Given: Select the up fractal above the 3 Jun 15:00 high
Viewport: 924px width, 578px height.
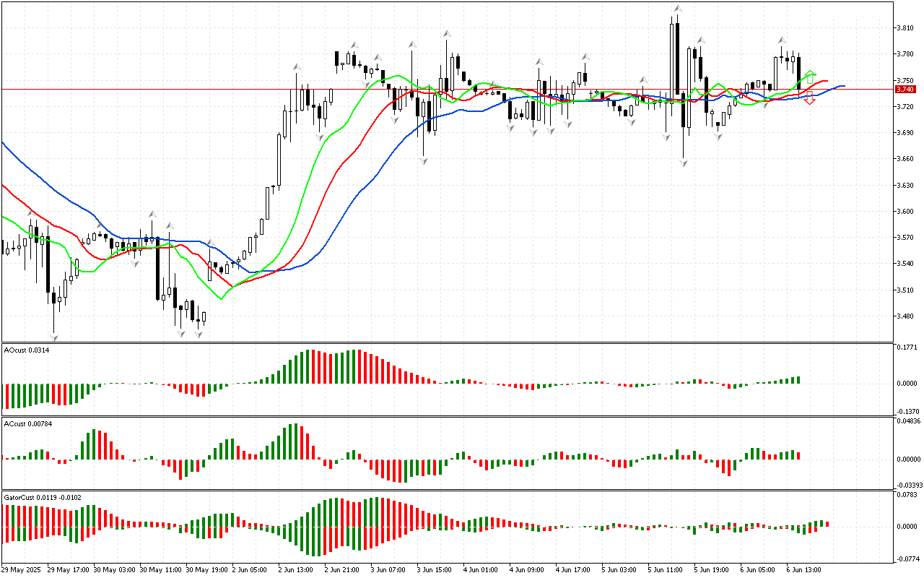Looking at the screenshot, I should 448,33.
